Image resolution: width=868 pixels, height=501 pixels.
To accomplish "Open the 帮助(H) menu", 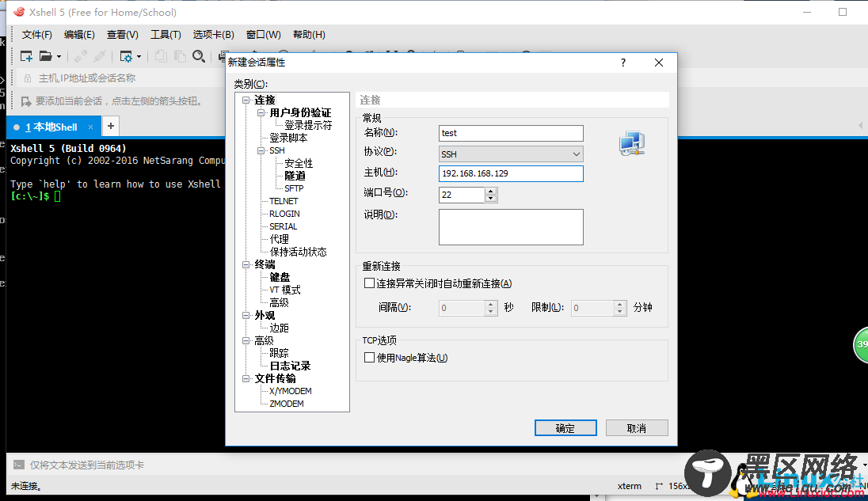I will click(x=309, y=35).
